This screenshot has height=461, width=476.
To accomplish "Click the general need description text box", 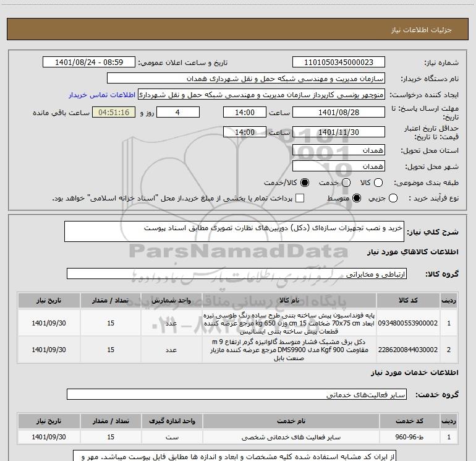I will (x=234, y=231).
